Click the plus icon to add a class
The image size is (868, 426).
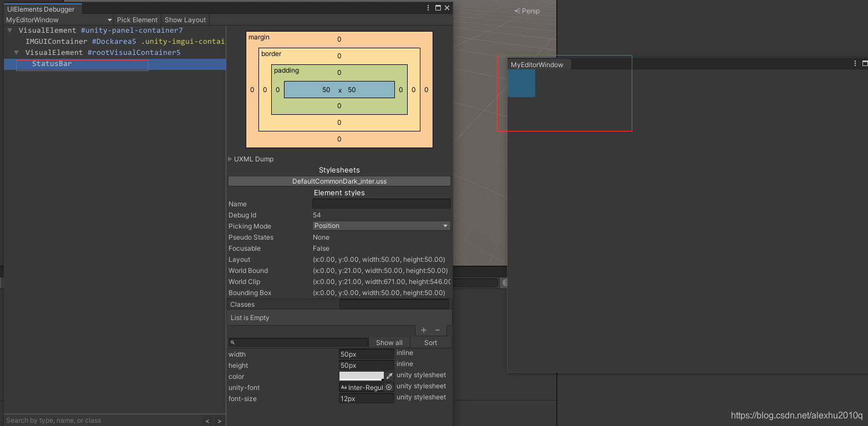(424, 330)
